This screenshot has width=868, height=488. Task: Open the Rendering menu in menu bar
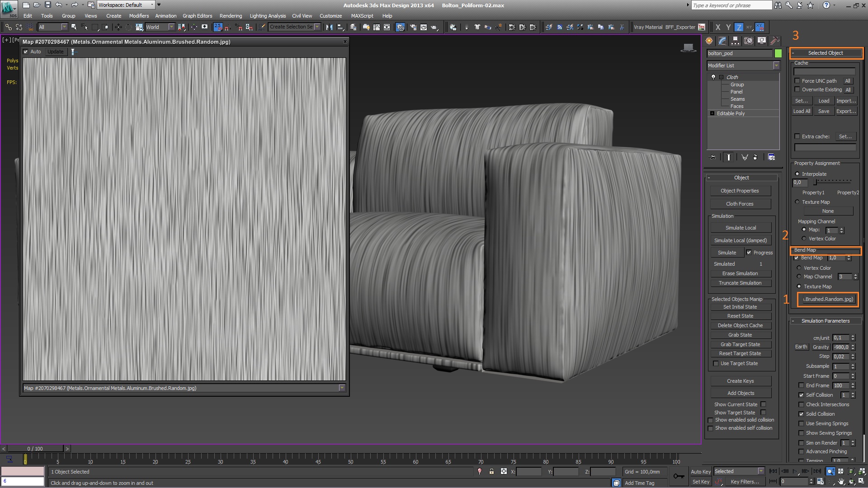[230, 16]
